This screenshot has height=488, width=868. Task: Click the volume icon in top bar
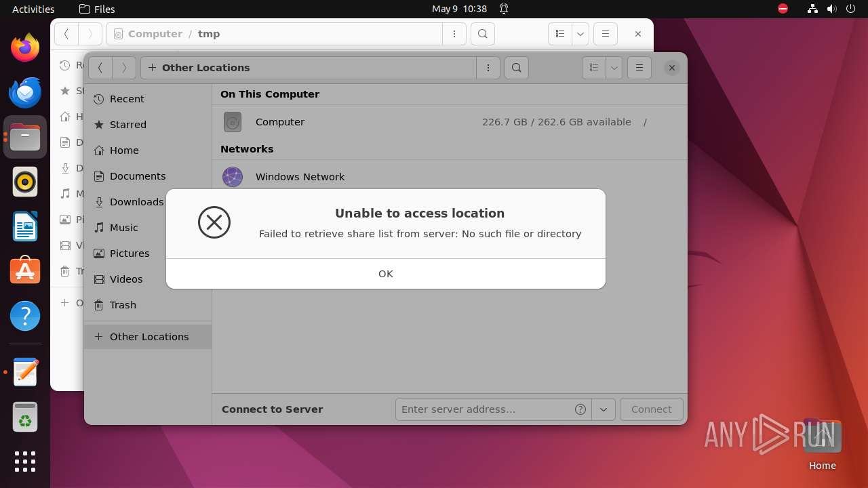click(832, 9)
